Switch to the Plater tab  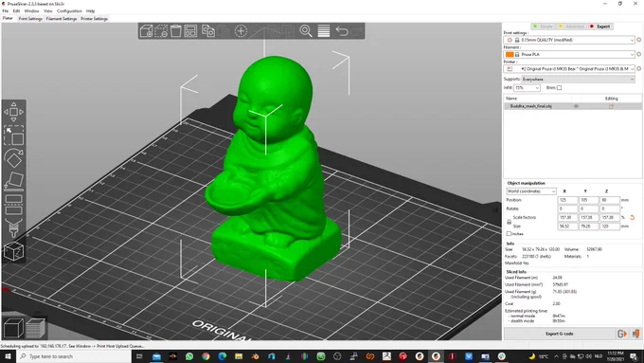click(8, 19)
